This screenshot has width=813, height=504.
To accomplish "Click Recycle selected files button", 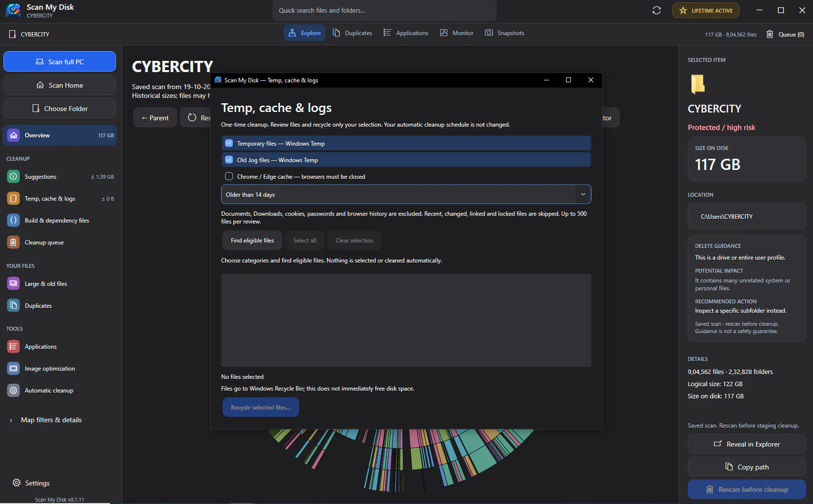I will [x=261, y=408].
